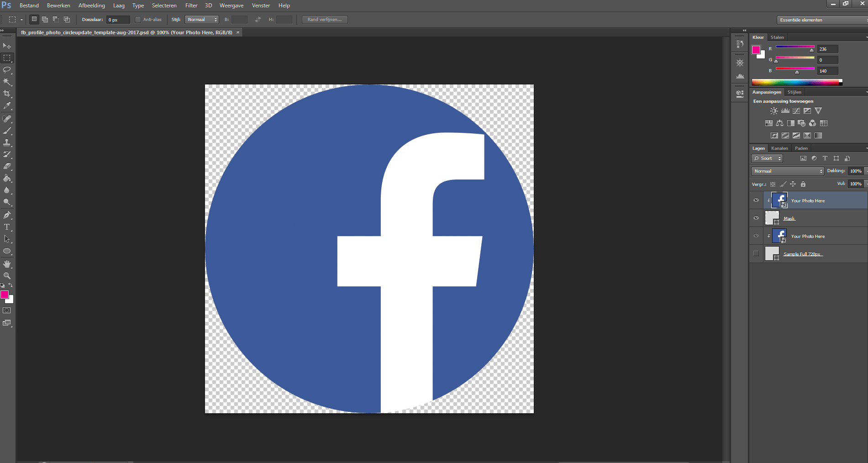Click the Doezelaar feather input field
Image resolution: width=868 pixels, height=463 pixels.
click(118, 20)
